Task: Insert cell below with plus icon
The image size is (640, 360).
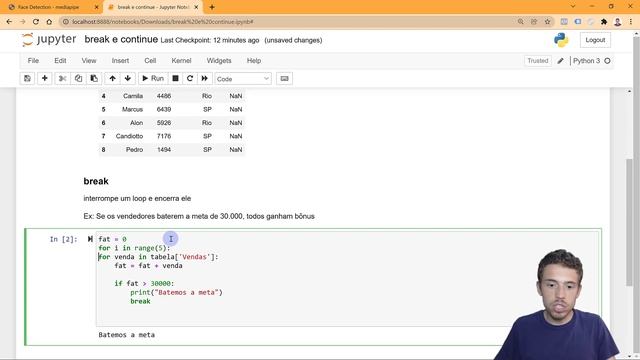Action: pyautogui.click(x=44, y=78)
